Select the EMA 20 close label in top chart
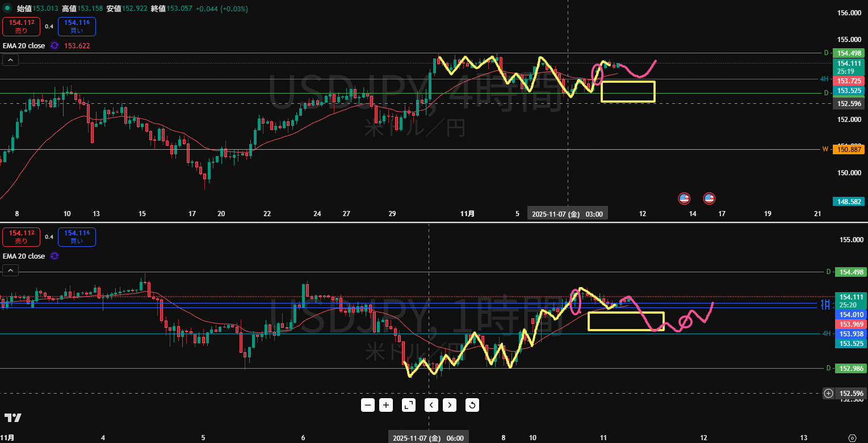Screen dimensions: 868x443 [24, 46]
